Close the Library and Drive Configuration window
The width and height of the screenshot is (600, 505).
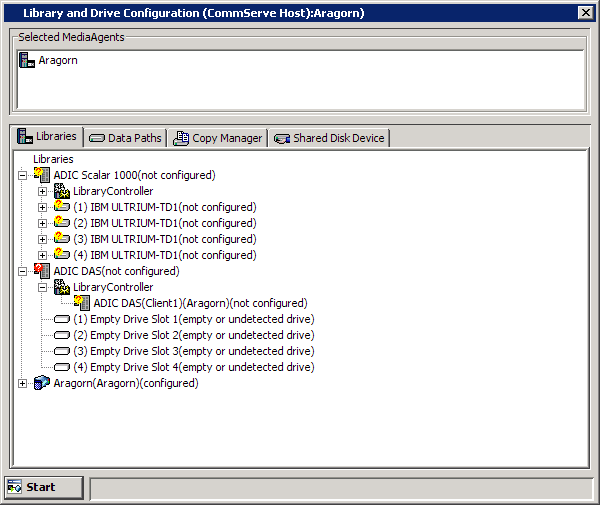click(585, 13)
